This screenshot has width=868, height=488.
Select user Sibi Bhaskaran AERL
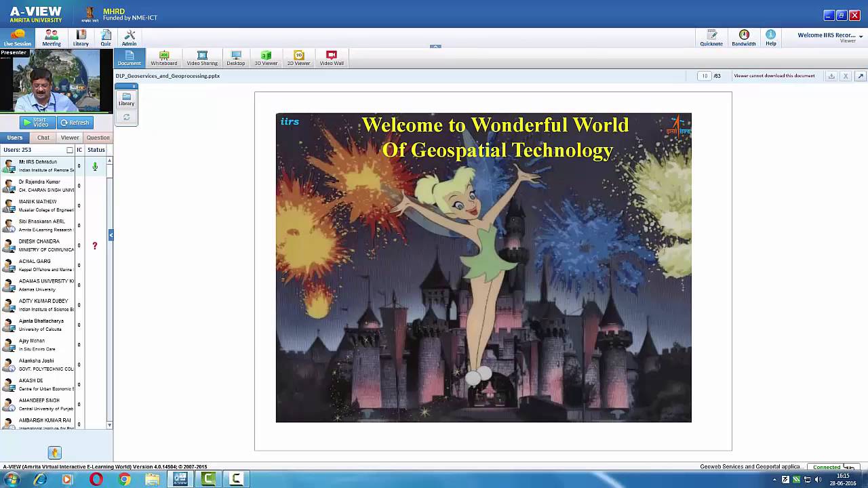click(37, 225)
